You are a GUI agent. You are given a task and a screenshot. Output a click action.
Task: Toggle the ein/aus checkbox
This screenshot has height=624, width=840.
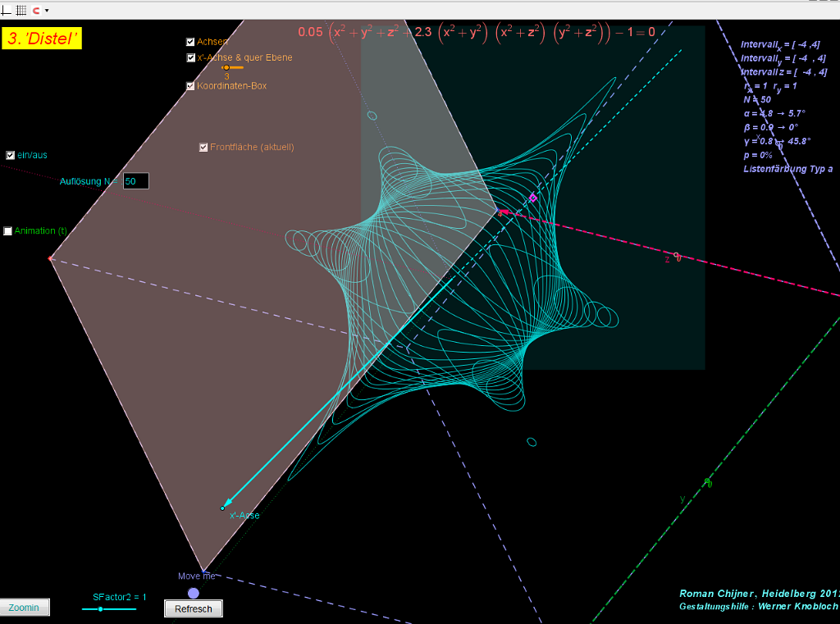11,155
